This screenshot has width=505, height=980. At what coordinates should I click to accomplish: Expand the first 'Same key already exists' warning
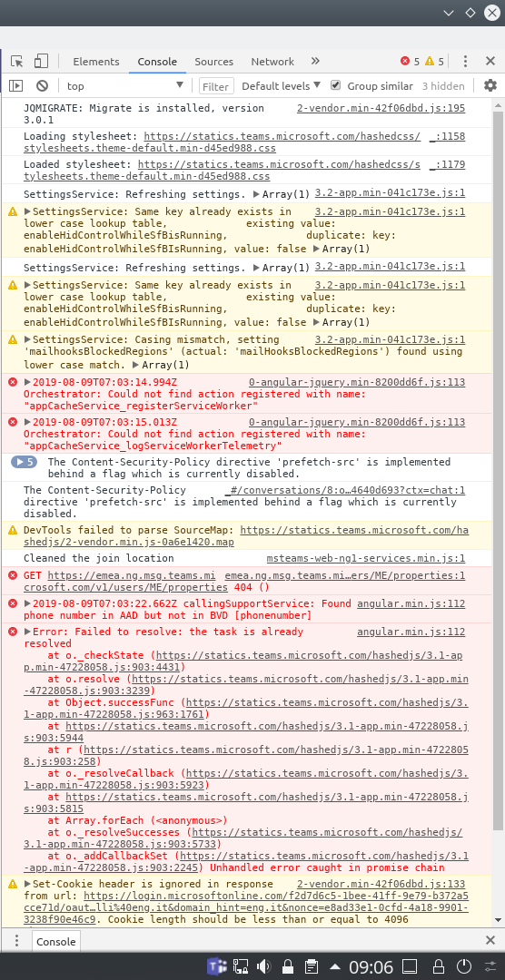point(27,211)
